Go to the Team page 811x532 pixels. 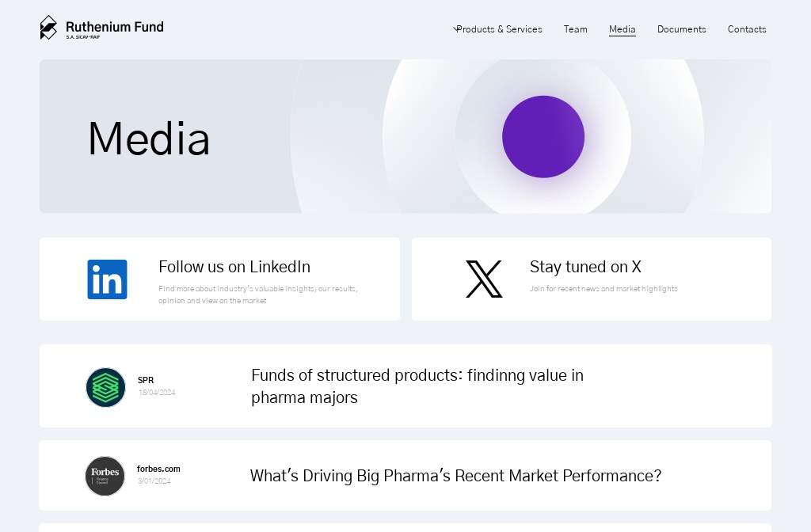click(x=575, y=29)
